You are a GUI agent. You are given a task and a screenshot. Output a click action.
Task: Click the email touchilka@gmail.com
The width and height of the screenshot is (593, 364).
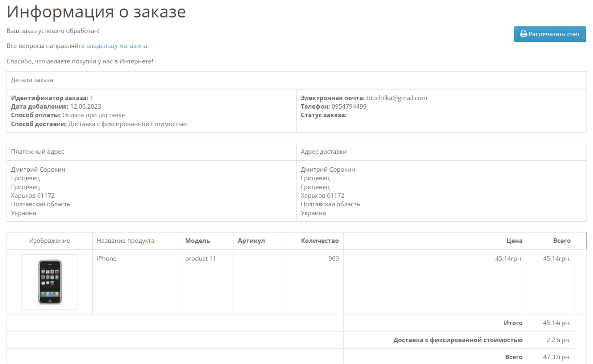click(x=397, y=98)
